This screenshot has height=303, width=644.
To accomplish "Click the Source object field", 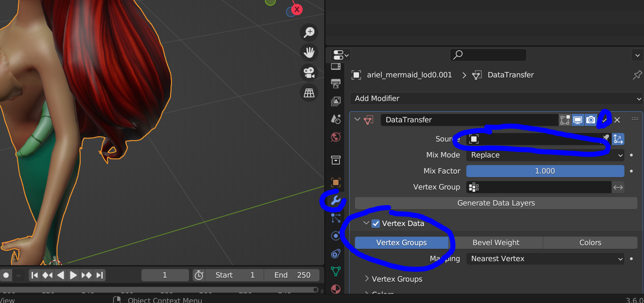I will [x=538, y=139].
